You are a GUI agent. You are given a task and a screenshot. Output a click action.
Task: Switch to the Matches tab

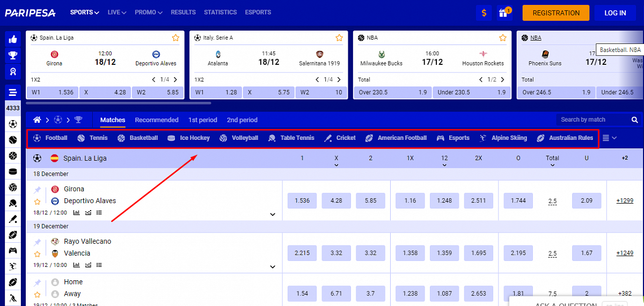[113, 120]
